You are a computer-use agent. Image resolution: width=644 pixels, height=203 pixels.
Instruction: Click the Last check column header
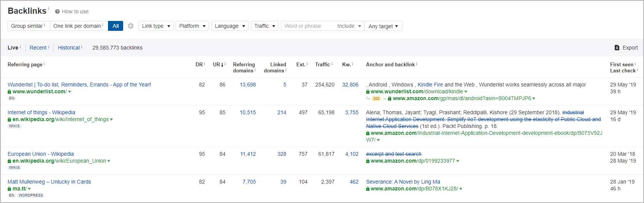[623, 70]
